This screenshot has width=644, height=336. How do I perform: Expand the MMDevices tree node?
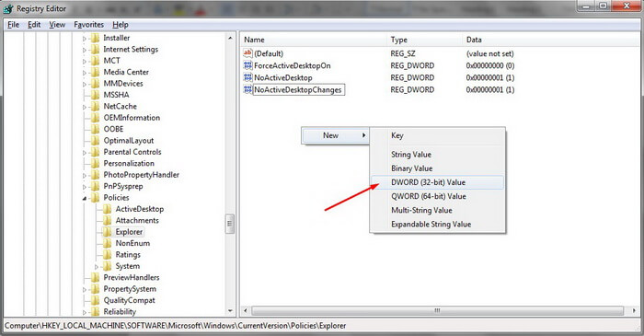click(85, 84)
